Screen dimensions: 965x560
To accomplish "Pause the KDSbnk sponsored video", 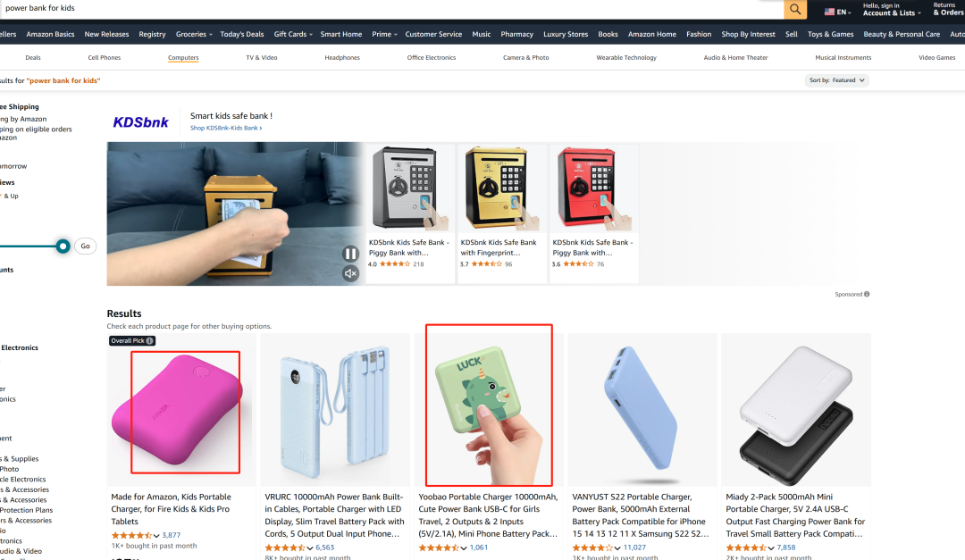I will tap(350, 254).
